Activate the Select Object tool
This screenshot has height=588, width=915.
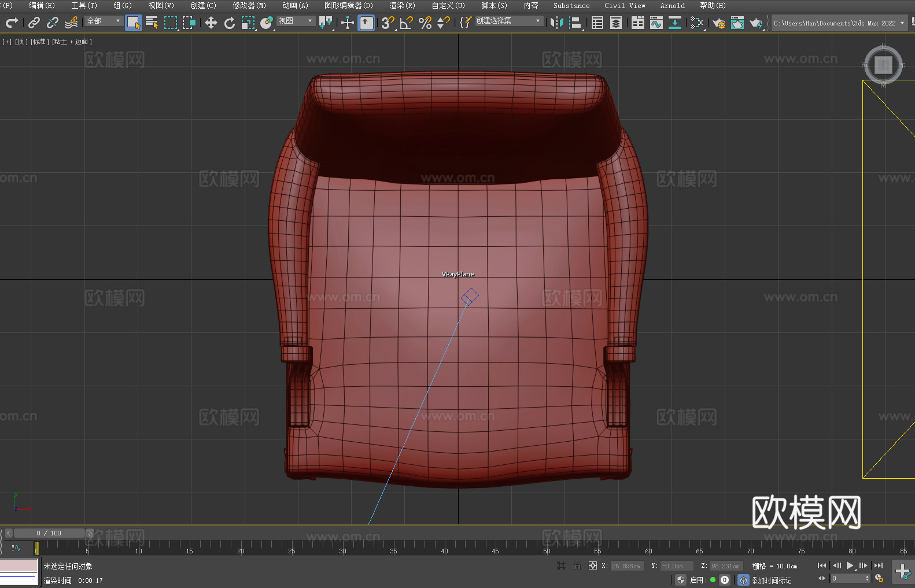(134, 23)
